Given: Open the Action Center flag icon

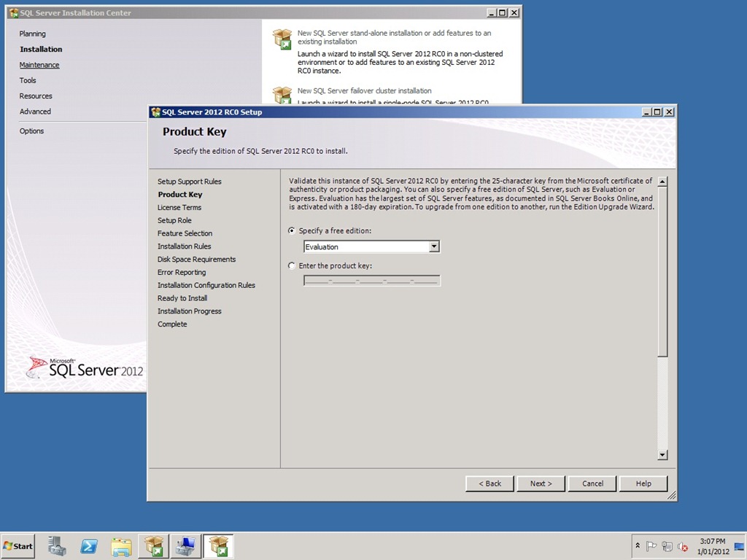Looking at the screenshot, I should coord(651,546).
